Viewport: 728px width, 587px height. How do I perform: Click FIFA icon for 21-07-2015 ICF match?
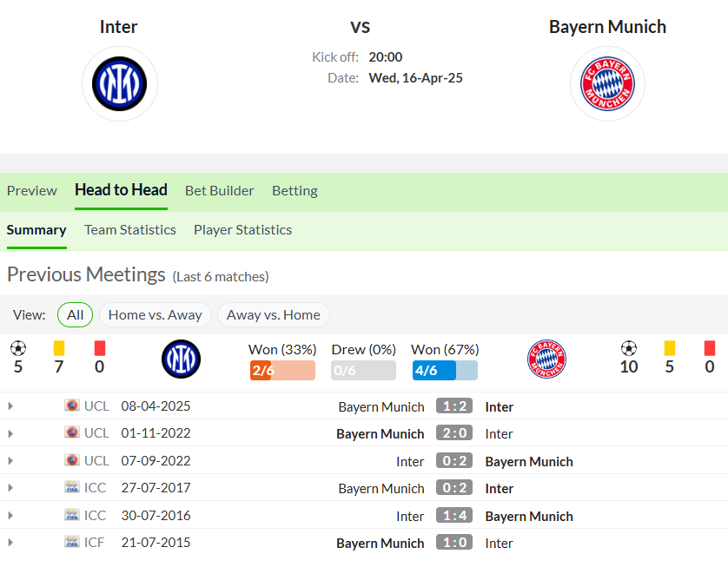[x=72, y=542]
